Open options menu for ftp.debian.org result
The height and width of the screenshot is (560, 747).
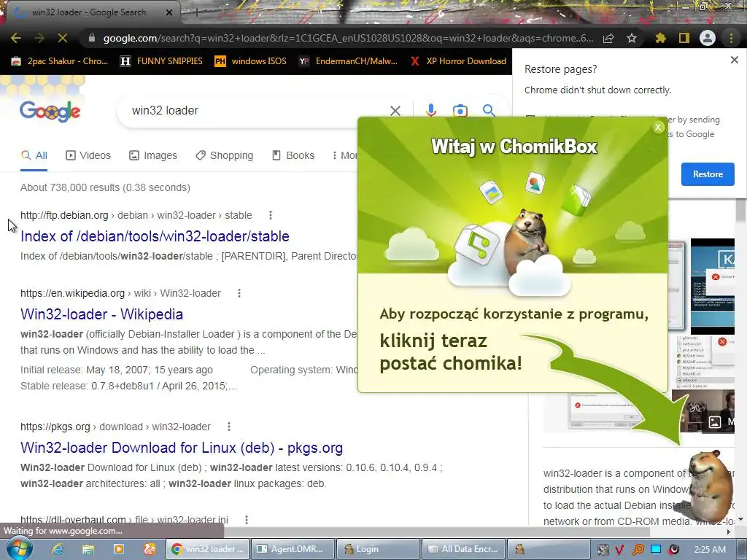click(271, 215)
